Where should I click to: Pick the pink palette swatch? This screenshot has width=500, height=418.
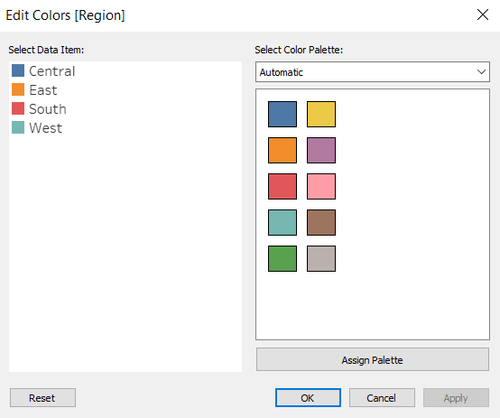coord(321,186)
